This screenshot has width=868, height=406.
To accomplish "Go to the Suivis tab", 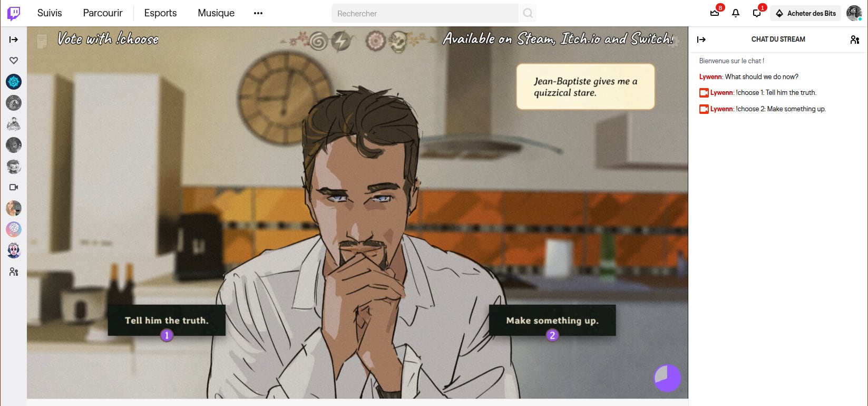I will click(x=50, y=13).
